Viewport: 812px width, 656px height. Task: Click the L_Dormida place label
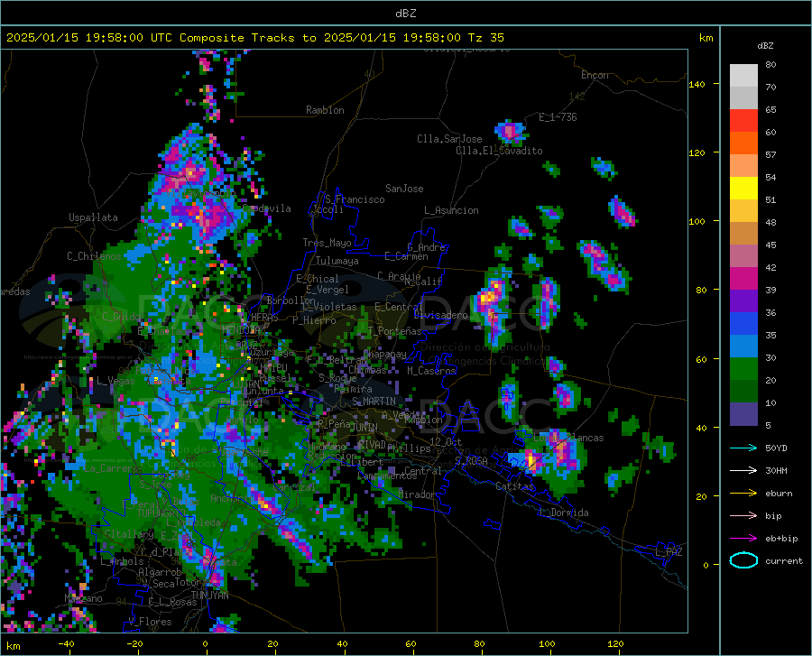563,513
